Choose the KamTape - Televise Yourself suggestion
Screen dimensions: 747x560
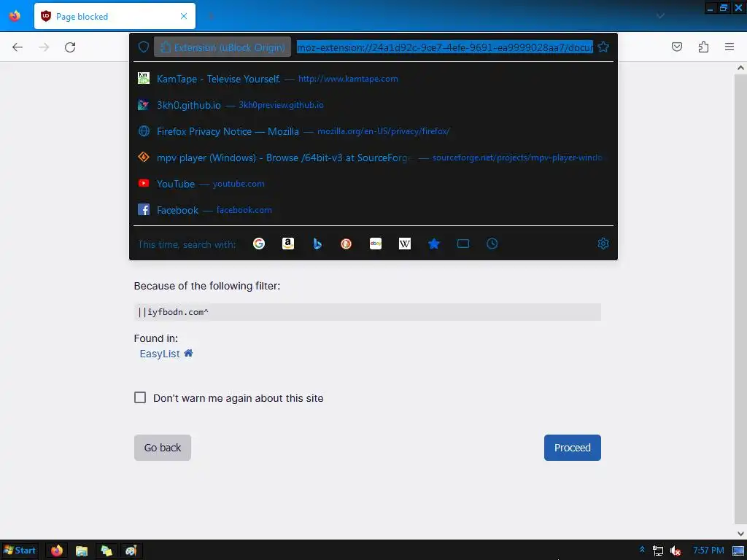[x=373, y=79]
